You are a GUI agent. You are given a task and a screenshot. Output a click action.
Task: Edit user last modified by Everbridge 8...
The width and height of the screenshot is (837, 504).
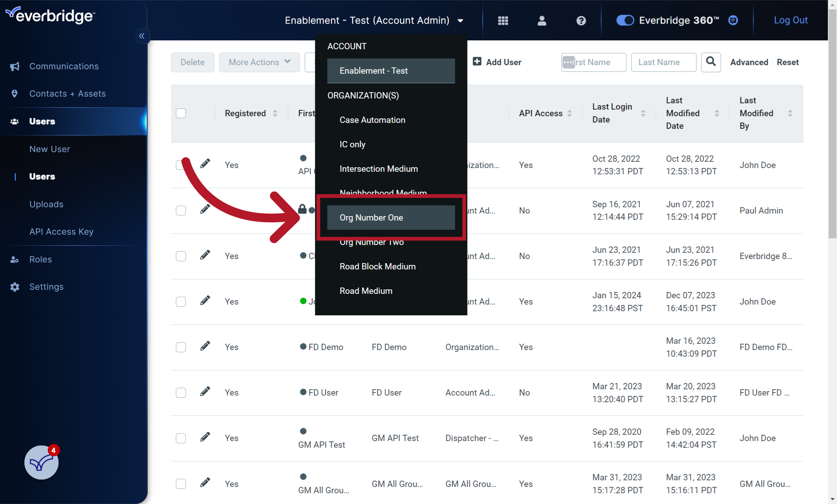click(205, 255)
